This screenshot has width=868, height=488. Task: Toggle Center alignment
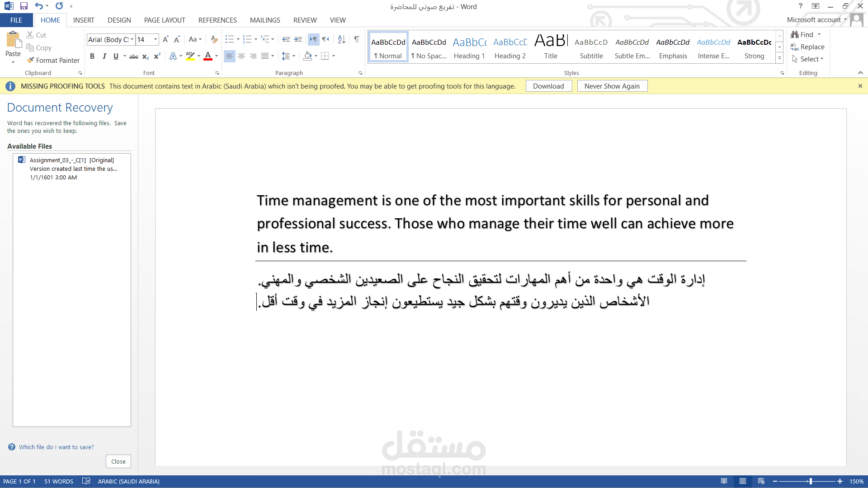241,56
